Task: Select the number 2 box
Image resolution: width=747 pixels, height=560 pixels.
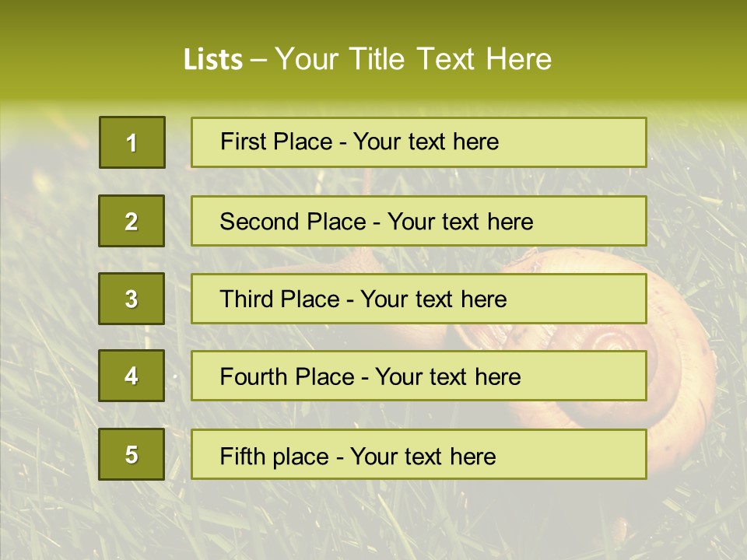Action: pyautogui.click(x=132, y=221)
